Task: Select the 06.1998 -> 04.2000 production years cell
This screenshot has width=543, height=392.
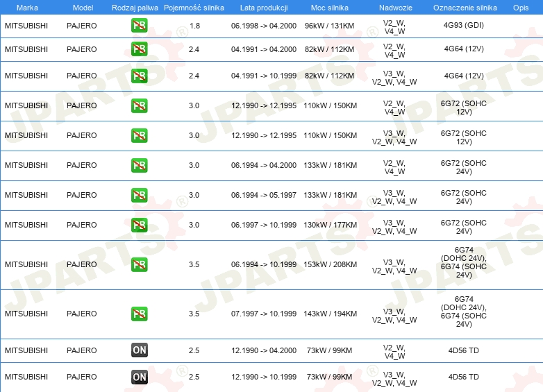Action: coord(264,26)
